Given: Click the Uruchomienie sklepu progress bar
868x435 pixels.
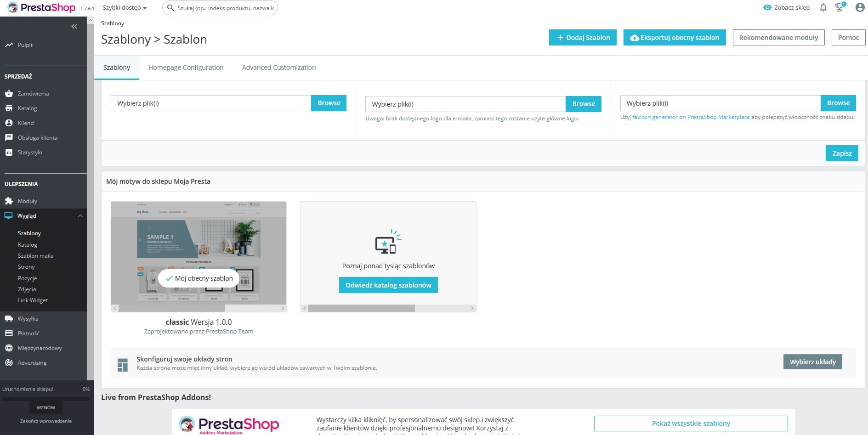Looking at the screenshot, I should tap(46, 398).
